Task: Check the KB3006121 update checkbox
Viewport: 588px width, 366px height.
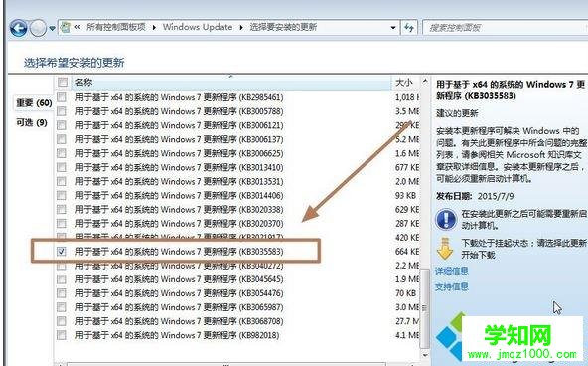Action: 62,125
